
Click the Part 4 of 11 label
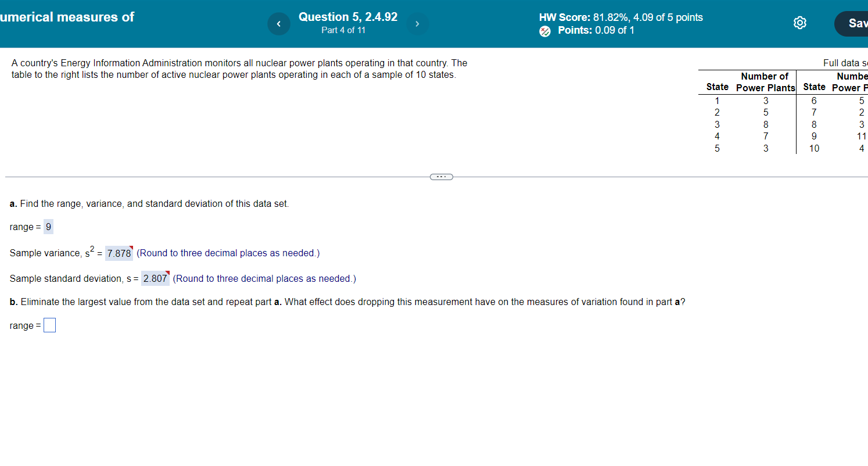tap(343, 30)
